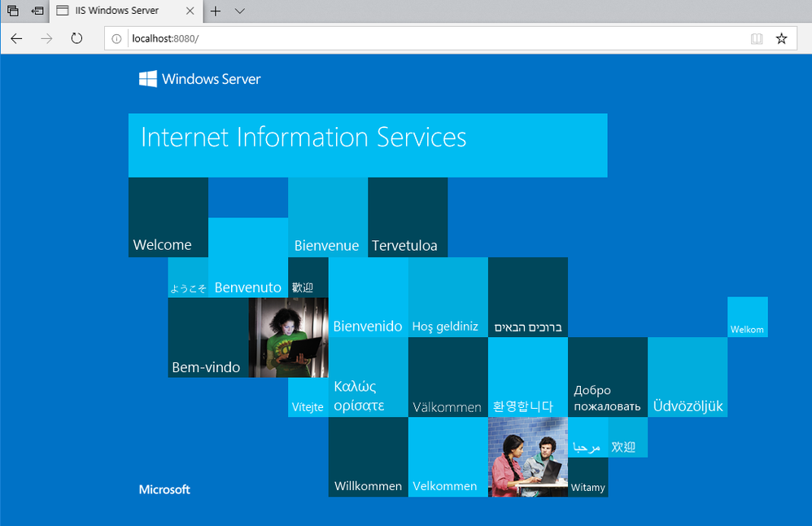812x526 pixels.
Task: Click photo of woman holding laptop
Action: click(289, 337)
